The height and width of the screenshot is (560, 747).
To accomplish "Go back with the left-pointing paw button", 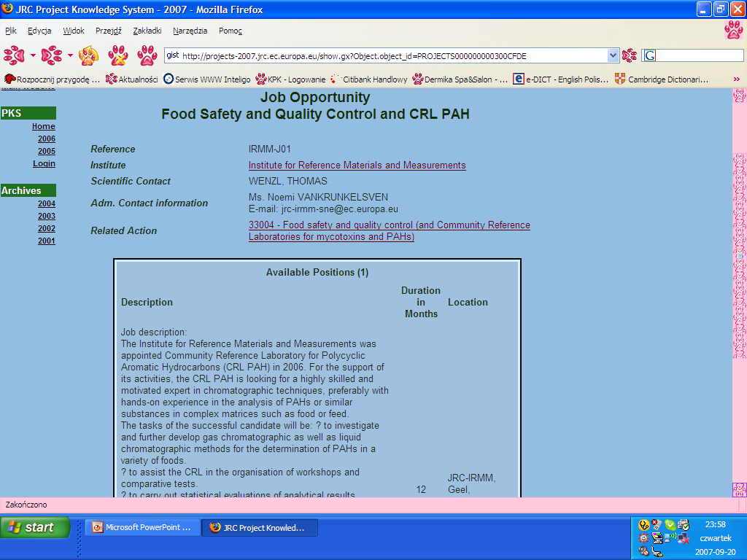I will coord(15,55).
